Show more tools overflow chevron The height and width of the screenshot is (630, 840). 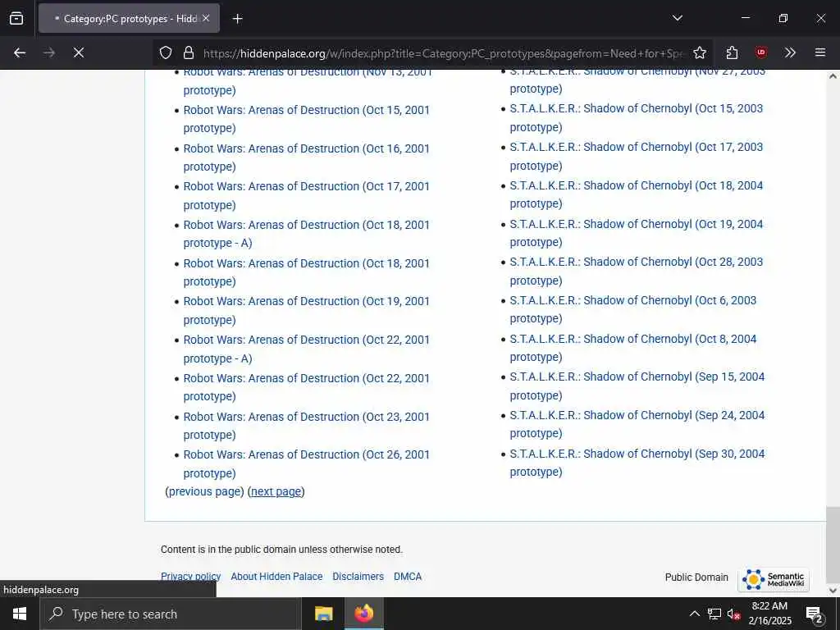[790, 52]
